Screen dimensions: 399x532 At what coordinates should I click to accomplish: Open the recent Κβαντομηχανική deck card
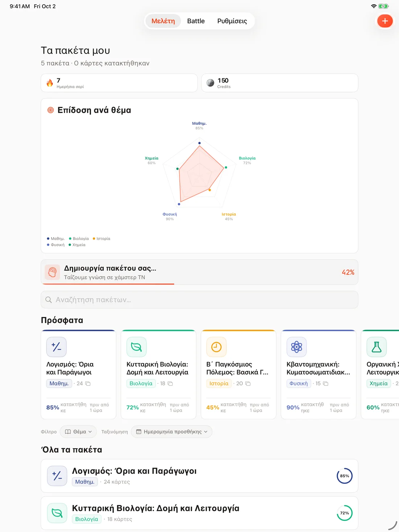[318, 374]
